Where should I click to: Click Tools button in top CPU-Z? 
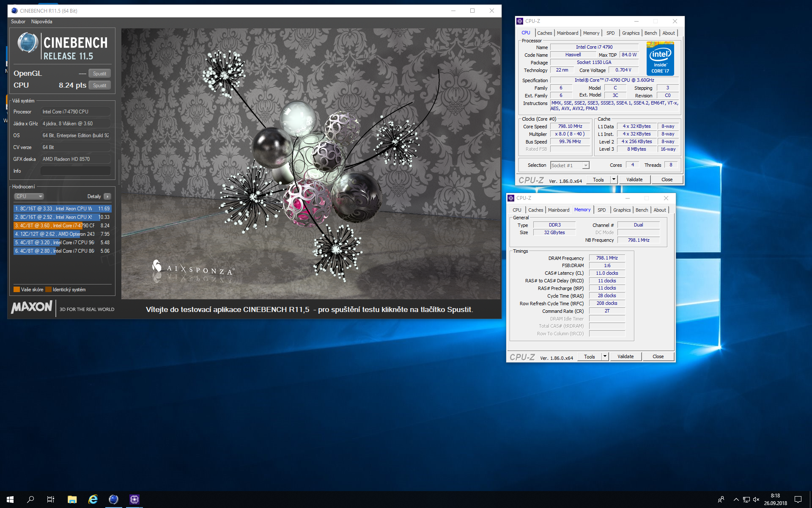tap(598, 179)
